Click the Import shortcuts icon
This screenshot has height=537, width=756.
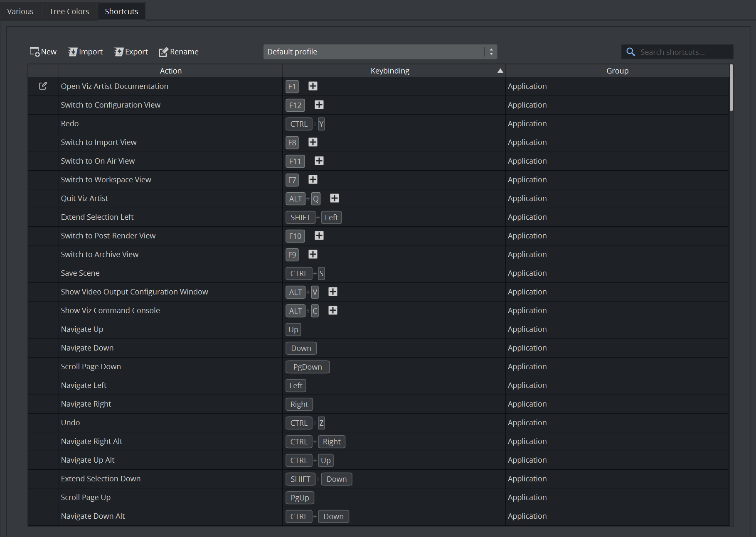click(73, 52)
